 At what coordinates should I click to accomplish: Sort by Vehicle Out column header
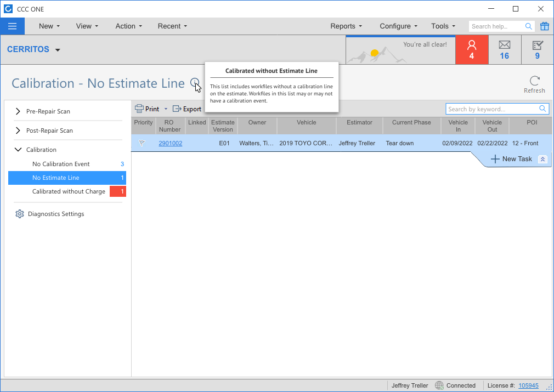tap(492, 126)
